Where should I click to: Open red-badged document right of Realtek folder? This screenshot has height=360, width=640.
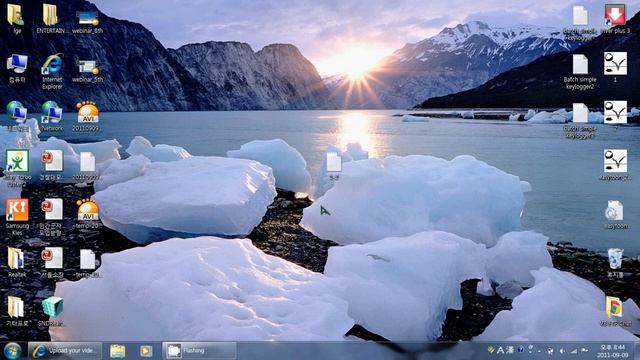point(52,258)
